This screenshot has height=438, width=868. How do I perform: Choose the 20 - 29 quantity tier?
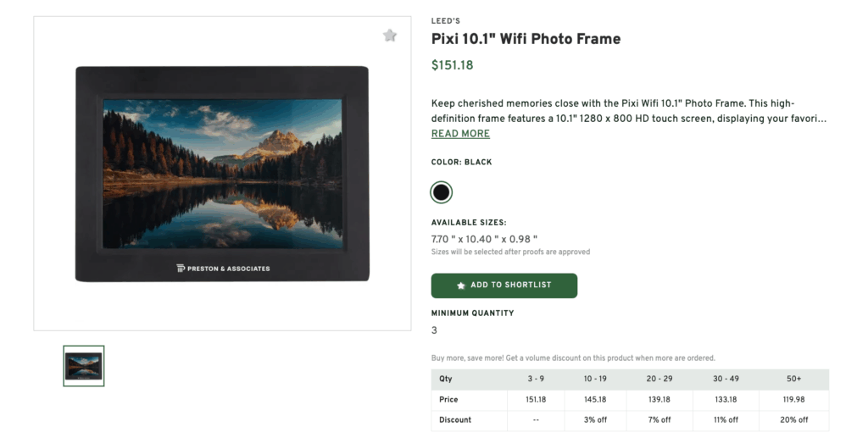659,379
